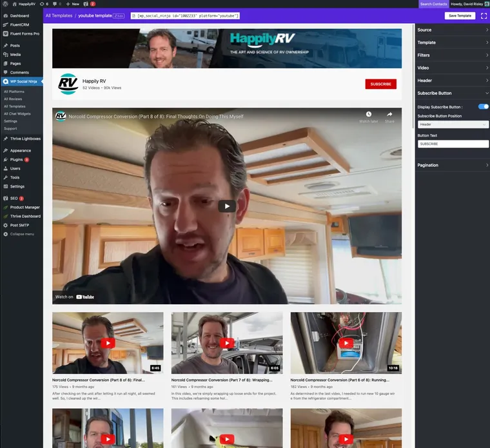Open Subscribe Button Position dropdown
This screenshot has width=490, height=448.
453,124
